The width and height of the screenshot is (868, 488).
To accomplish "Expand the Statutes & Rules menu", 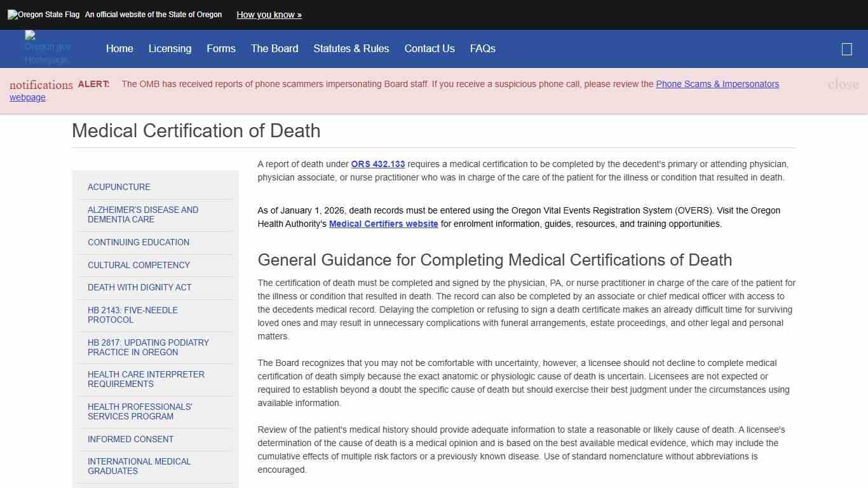I will pyautogui.click(x=351, y=48).
